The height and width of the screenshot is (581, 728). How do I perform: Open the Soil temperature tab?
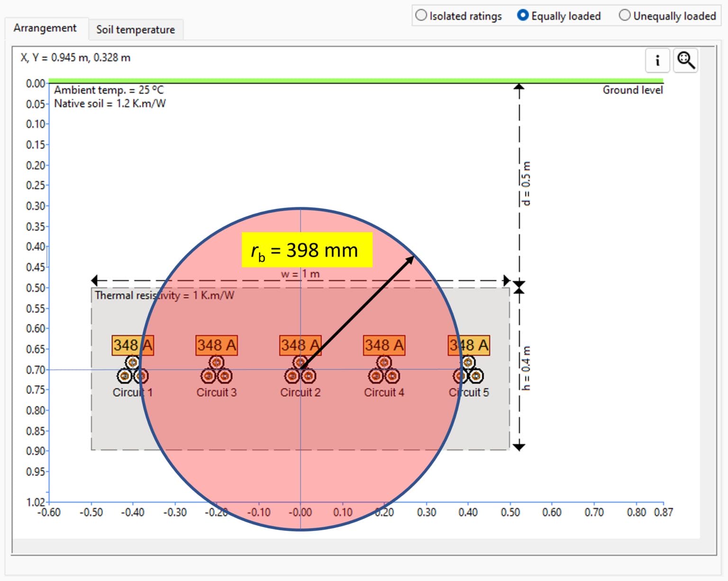coord(136,29)
